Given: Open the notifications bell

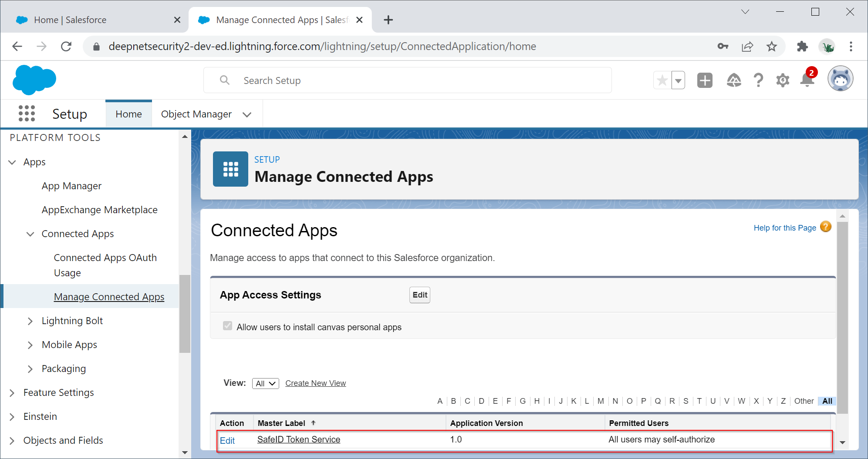Looking at the screenshot, I should point(807,80).
